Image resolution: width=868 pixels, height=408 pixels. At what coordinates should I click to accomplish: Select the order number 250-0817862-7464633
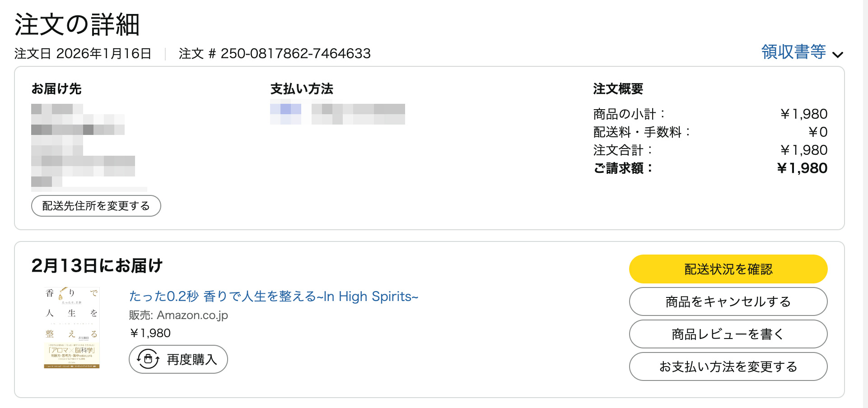pyautogui.click(x=295, y=54)
